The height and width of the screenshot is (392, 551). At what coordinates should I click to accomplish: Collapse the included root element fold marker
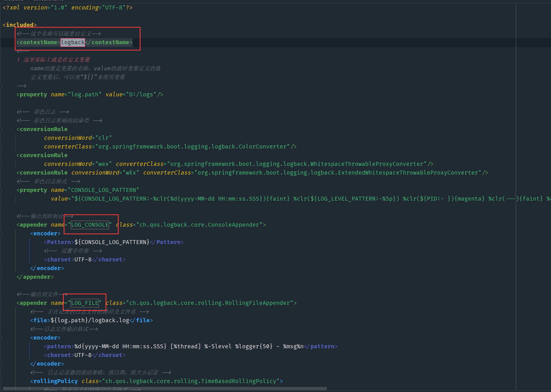1,25
